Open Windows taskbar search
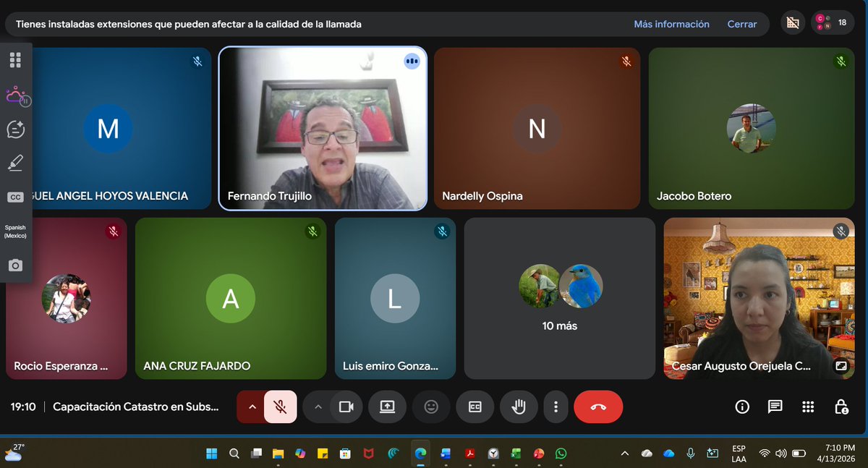Screen dimensions: 868x468 234,454
